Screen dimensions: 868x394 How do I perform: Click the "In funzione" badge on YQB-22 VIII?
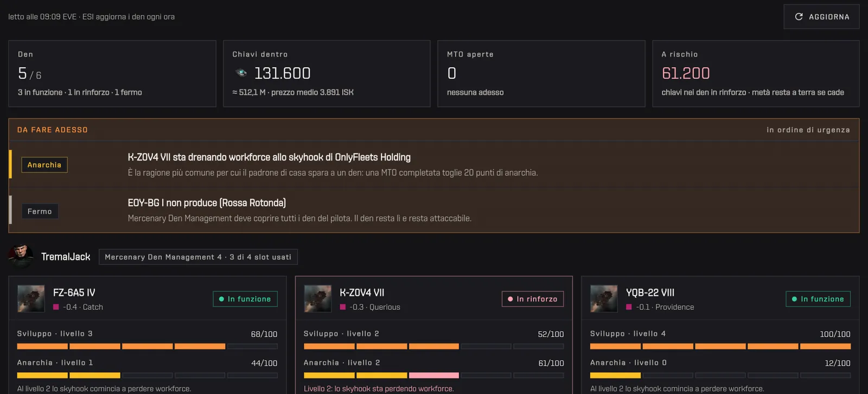point(818,299)
